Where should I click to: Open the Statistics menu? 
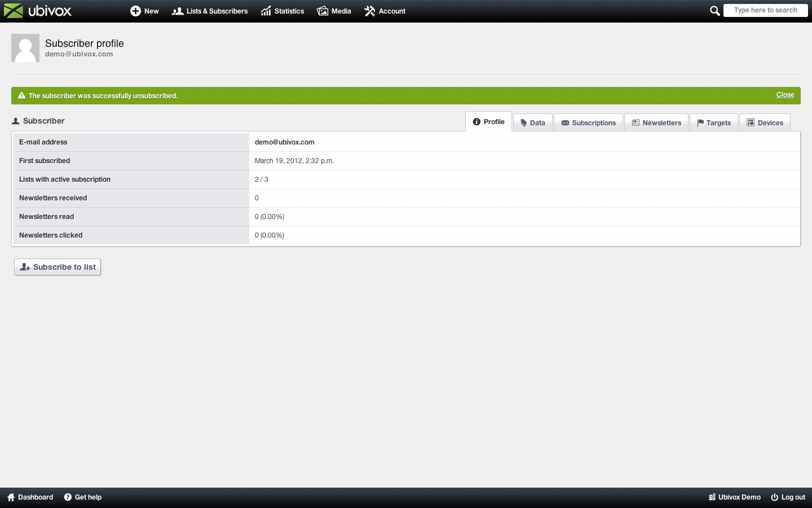pyautogui.click(x=283, y=11)
